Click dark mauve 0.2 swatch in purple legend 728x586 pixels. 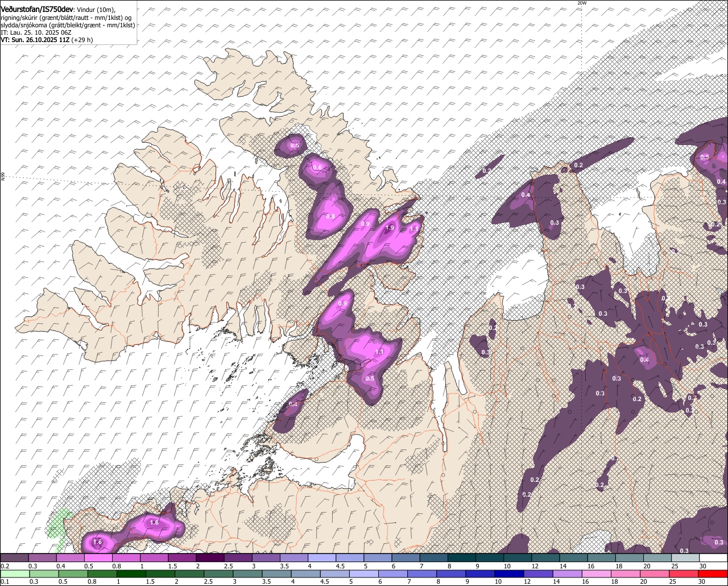point(14,558)
